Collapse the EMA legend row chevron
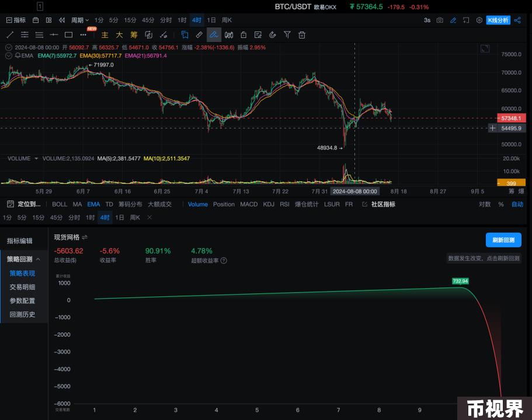 tap(9, 55)
